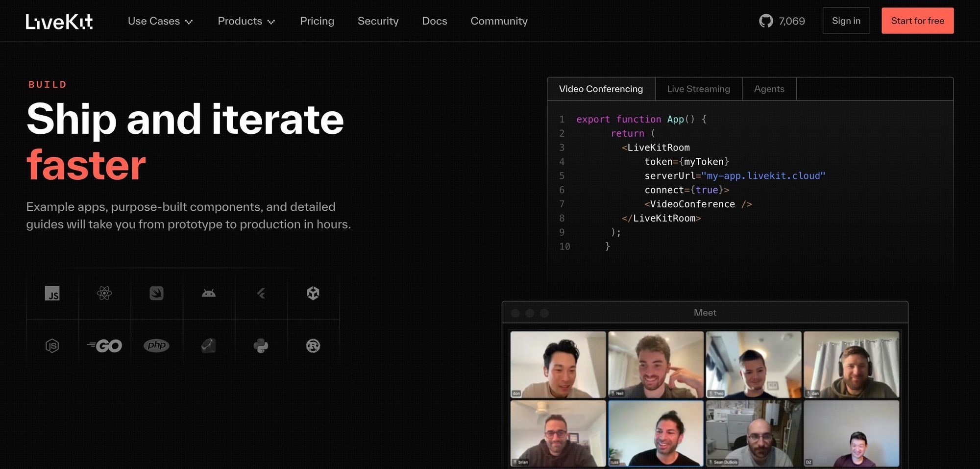Switch to Live Streaming tab
The height and width of the screenshot is (469, 980).
(699, 89)
